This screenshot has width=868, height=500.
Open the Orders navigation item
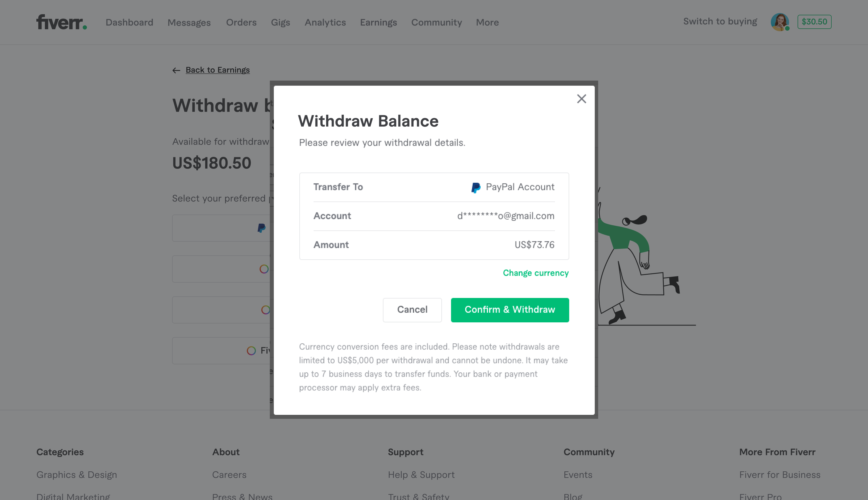[x=241, y=23]
